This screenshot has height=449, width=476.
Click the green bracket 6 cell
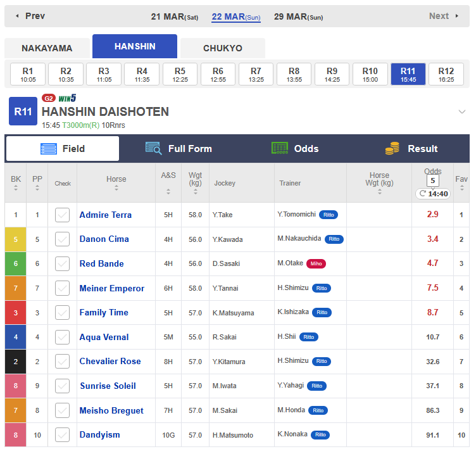pos(15,263)
